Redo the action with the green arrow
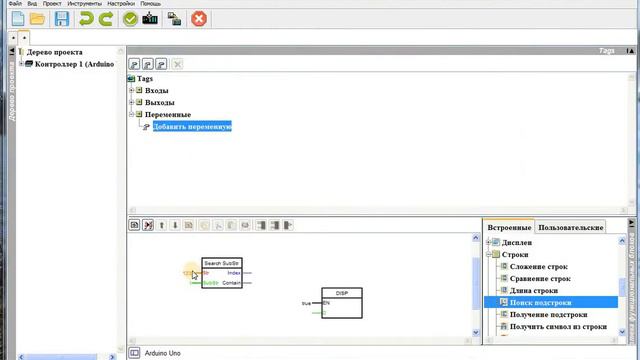Image resolution: width=640 pixels, height=360 pixels. tap(106, 19)
